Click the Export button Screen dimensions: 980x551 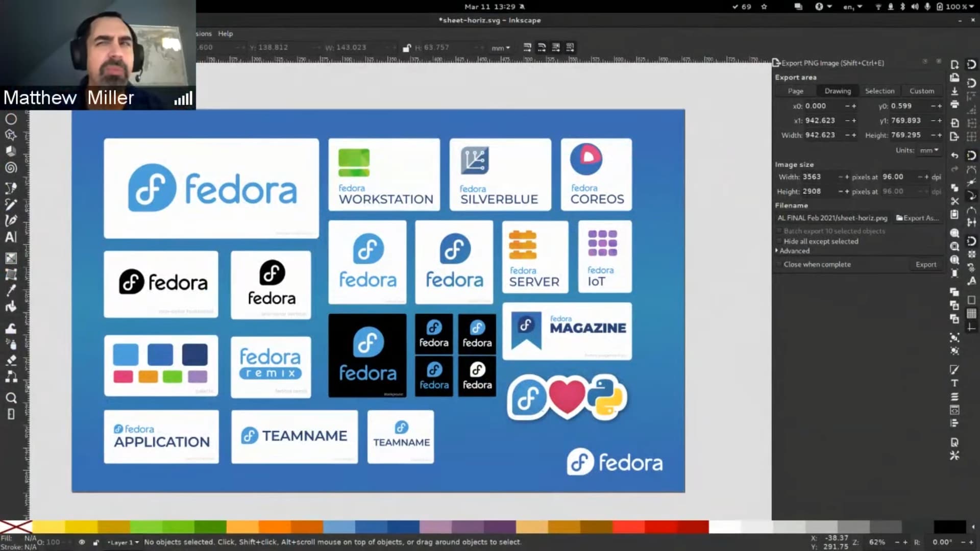tap(925, 264)
